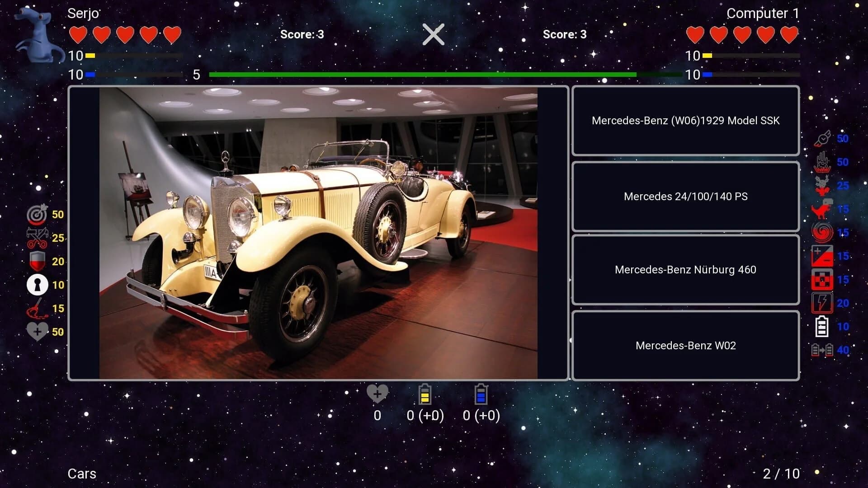The image size is (868, 488).
Task: Trigger the battery transfer perk costing 40
Action: click(x=824, y=350)
